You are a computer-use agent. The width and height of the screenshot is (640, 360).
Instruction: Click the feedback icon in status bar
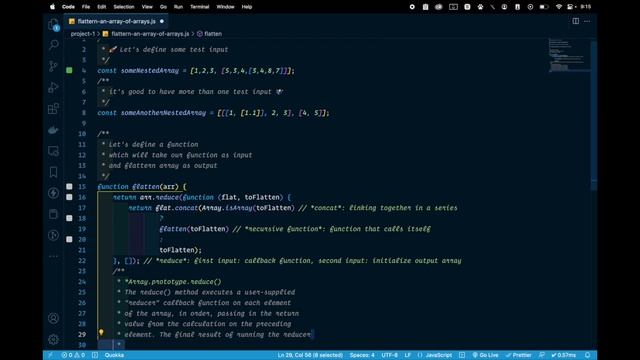point(542,355)
